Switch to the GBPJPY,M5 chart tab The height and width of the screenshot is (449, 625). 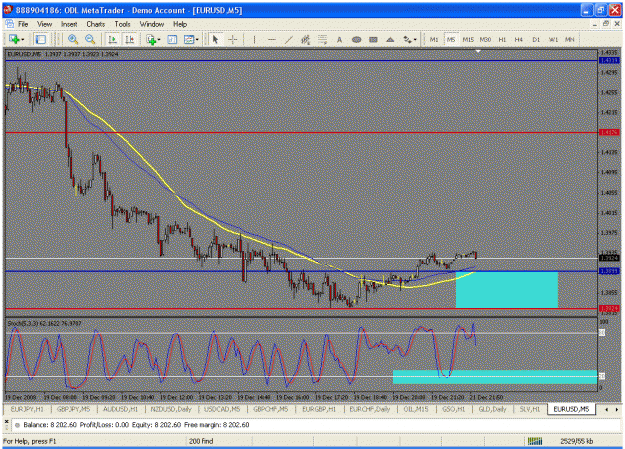73,409
